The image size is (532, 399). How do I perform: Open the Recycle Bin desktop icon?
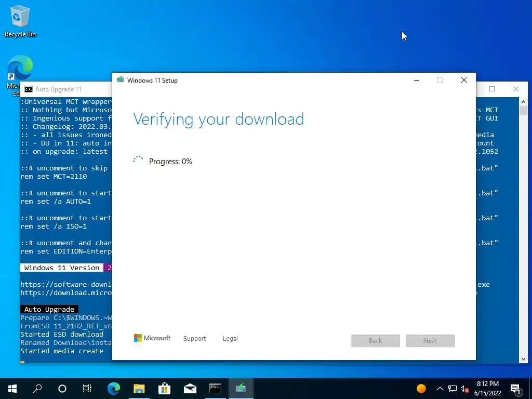pos(20,21)
